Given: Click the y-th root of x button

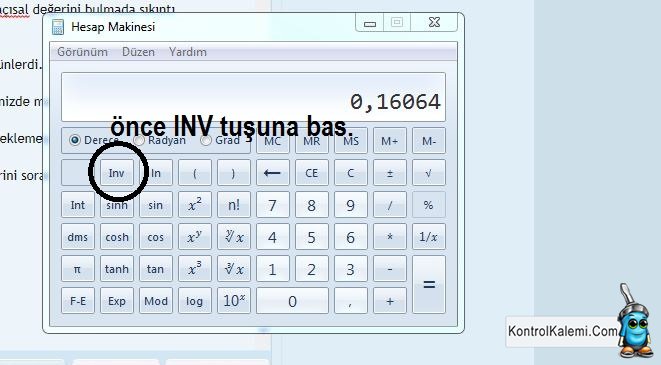Looking at the screenshot, I should coord(234,237).
